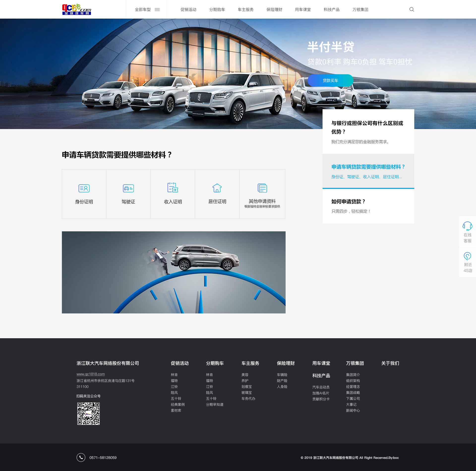This screenshot has width=476, height=471.
Task: Open the 保险理财 nav menu
Action: pos(274,9)
